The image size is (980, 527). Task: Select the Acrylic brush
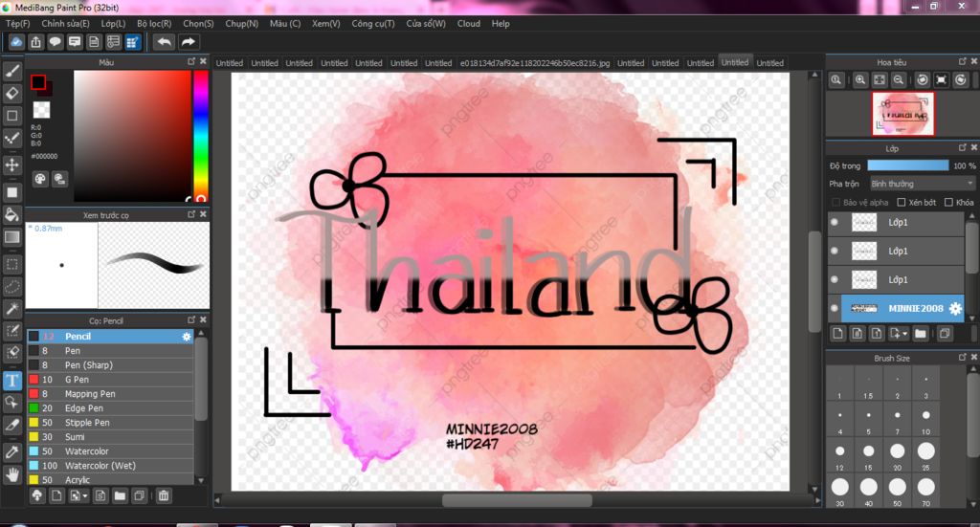point(110,479)
